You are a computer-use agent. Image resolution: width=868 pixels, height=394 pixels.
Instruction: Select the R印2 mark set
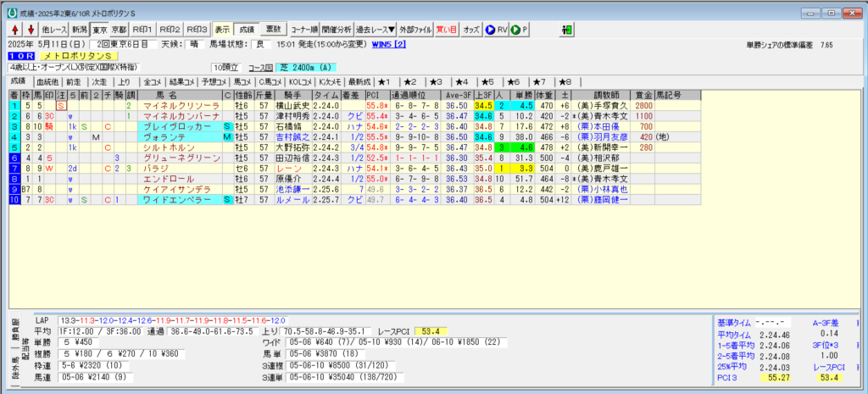point(170,30)
